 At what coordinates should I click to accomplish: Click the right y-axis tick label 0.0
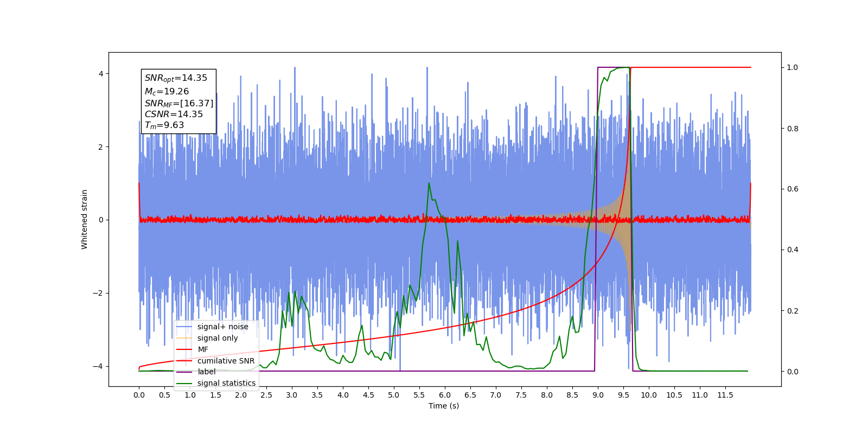pos(793,372)
